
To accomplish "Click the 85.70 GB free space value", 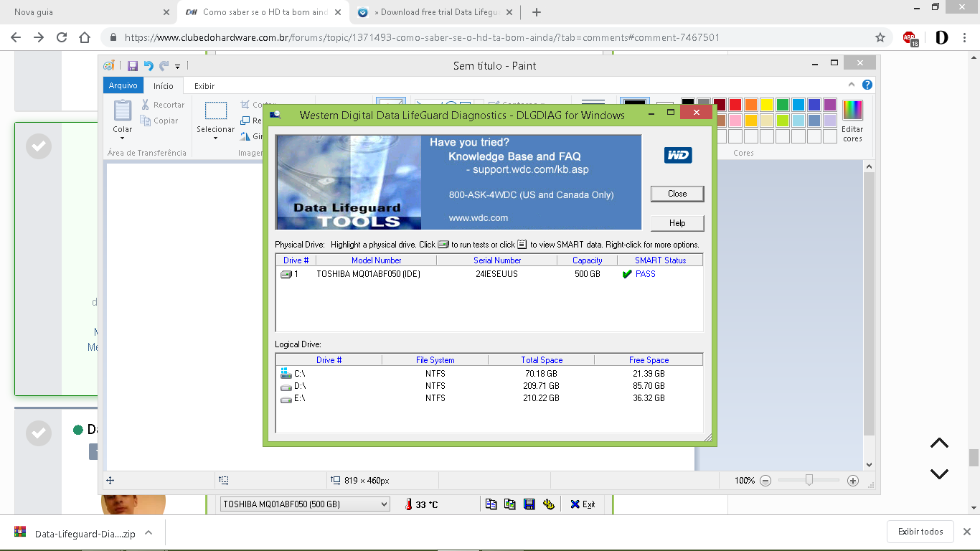I will click(x=649, y=386).
